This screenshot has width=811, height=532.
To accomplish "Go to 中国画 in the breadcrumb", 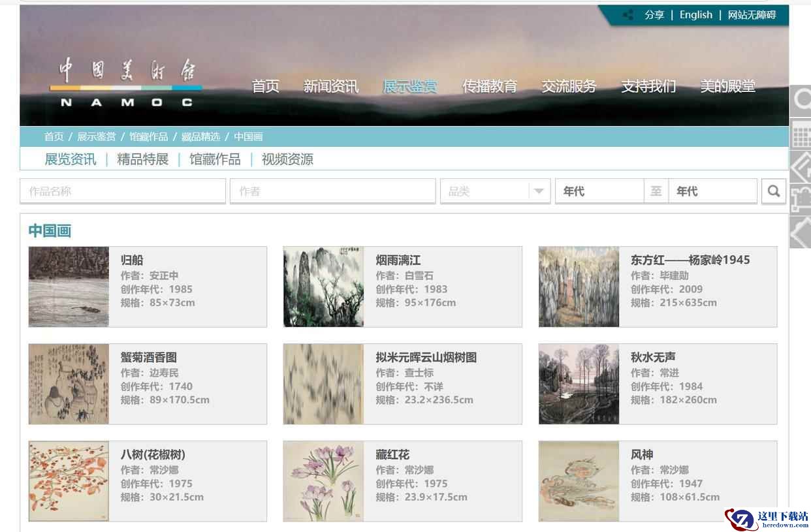I will pos(248,136).
